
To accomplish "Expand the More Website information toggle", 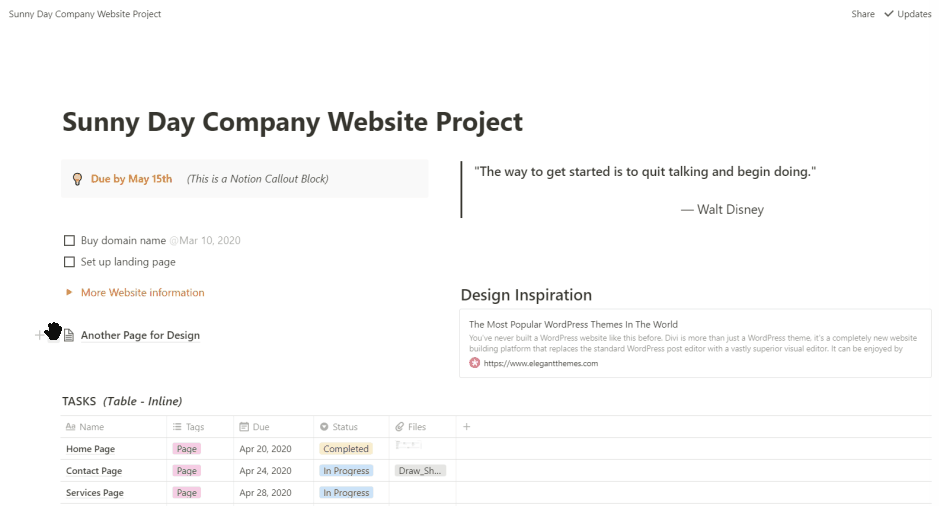I will [69, 293].
